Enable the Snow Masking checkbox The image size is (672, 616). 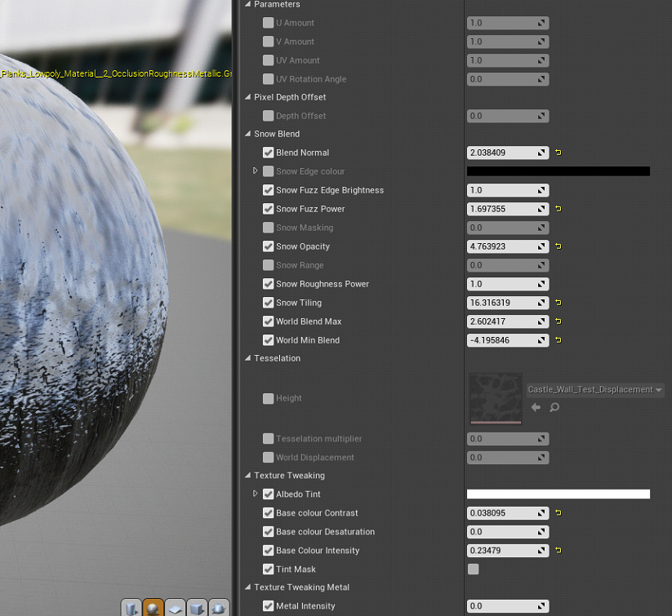pos(268,228)
